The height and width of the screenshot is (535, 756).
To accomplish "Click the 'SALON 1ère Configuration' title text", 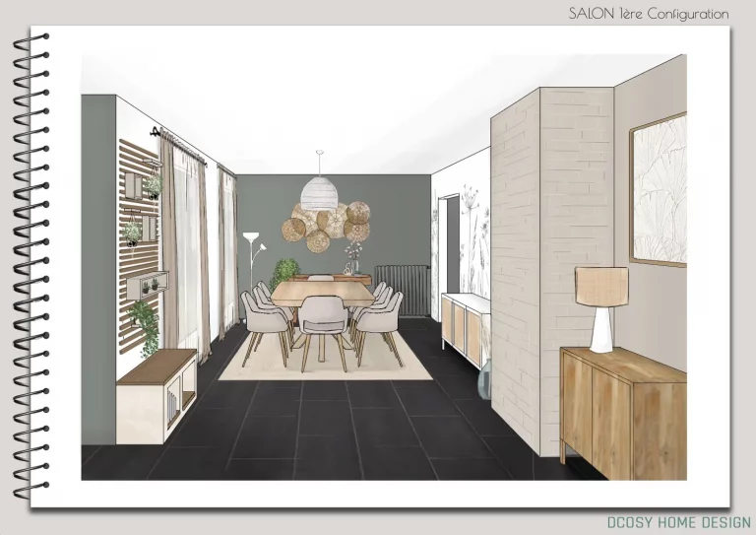I will 648,14.
